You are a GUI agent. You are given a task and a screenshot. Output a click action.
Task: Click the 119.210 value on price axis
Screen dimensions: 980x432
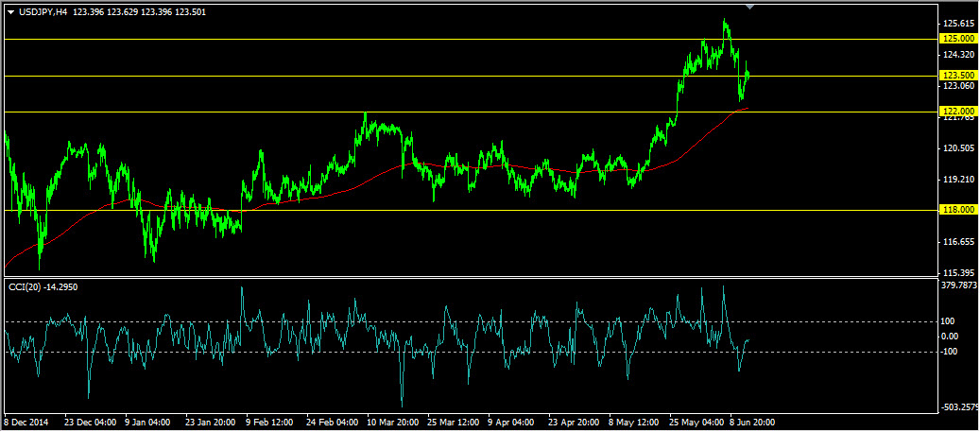[959, 180]
